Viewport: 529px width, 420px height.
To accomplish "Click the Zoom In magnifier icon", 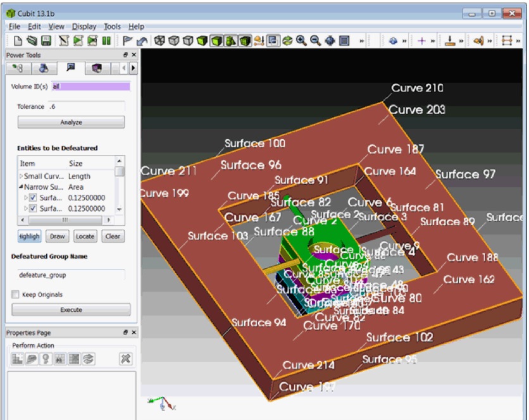I will coord(302,41).
